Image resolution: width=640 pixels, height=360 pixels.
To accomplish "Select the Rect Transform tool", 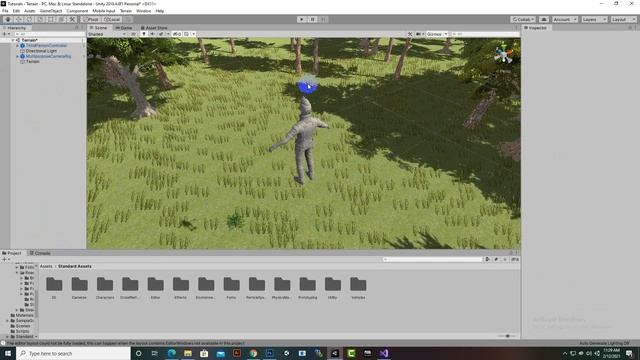I will pos(51,19).
